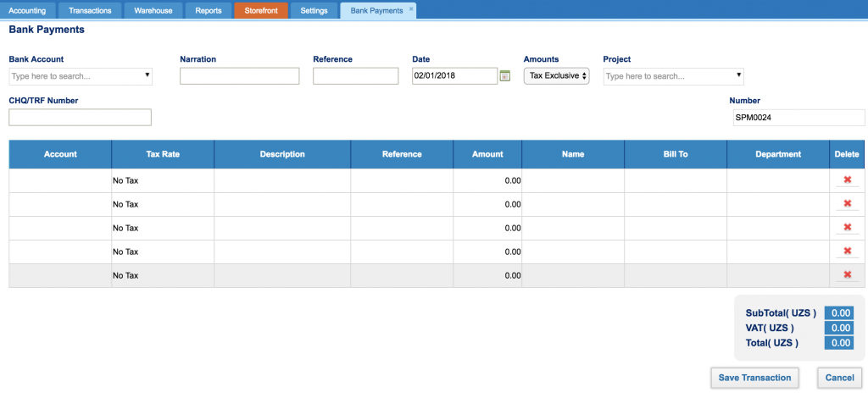Open the Settings tab

coord(314,10)
